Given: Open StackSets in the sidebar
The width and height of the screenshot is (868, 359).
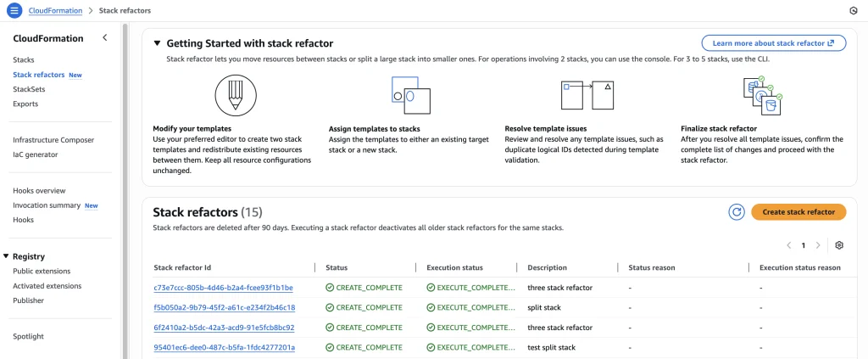Looking at the screenshot, I should coord(29,89).
